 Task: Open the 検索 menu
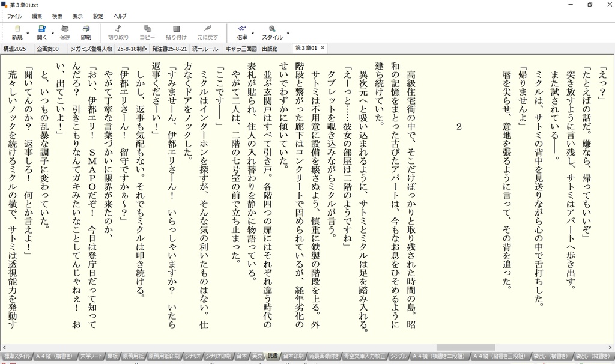(x=57, y=16)
